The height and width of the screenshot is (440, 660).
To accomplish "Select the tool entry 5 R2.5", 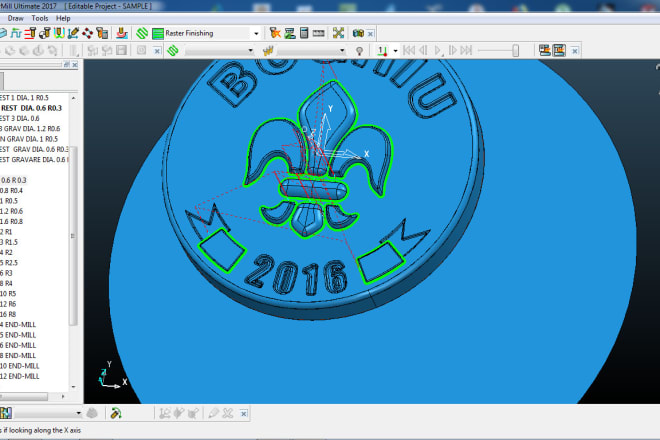I will point(9,263).
